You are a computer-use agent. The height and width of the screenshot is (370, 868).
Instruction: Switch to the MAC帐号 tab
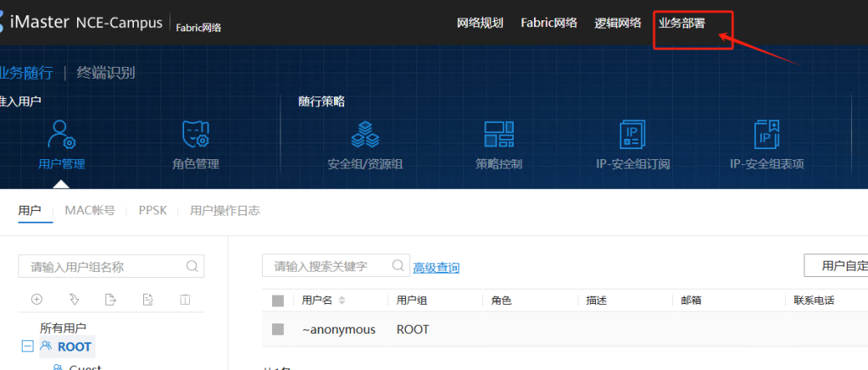pyautogui.click(x=90, y=211)
